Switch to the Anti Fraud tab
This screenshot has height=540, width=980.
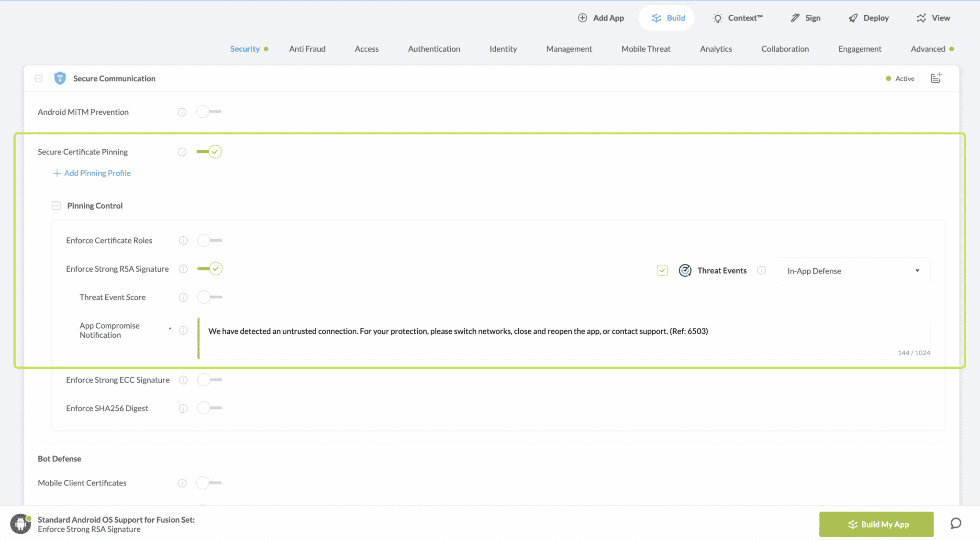click(x=307, y=49)
